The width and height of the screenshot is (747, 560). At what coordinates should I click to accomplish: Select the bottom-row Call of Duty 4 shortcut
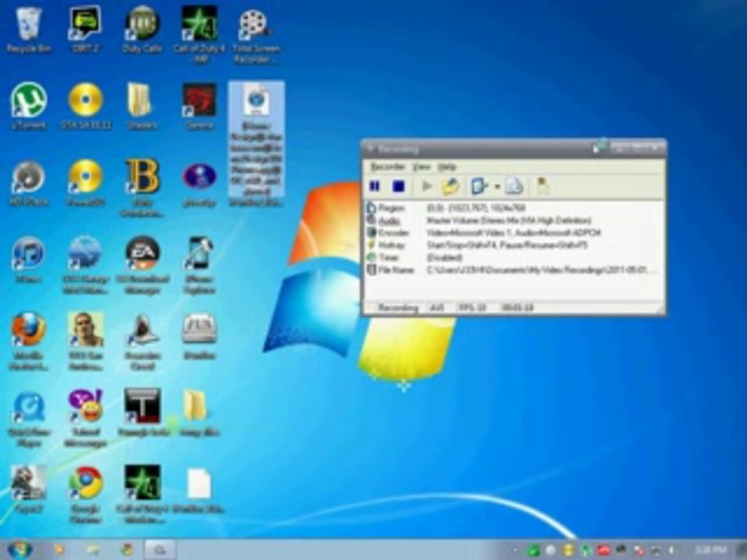142,495
